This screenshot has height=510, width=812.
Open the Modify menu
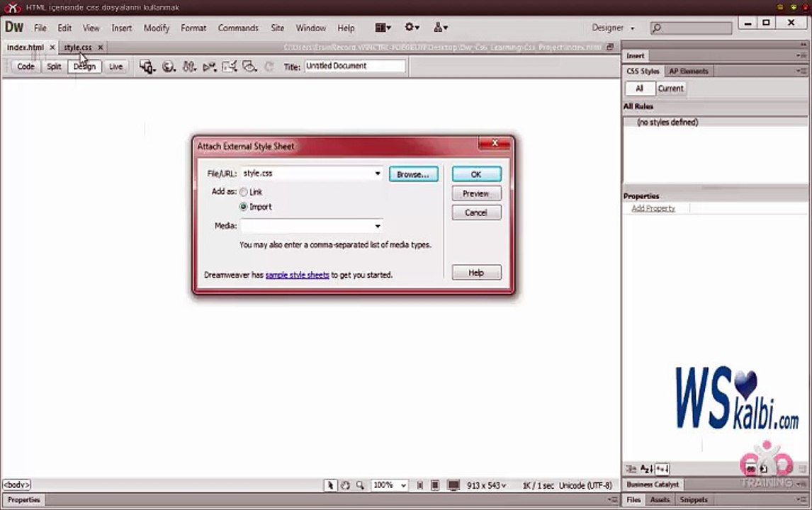click(x=157, y=28)
